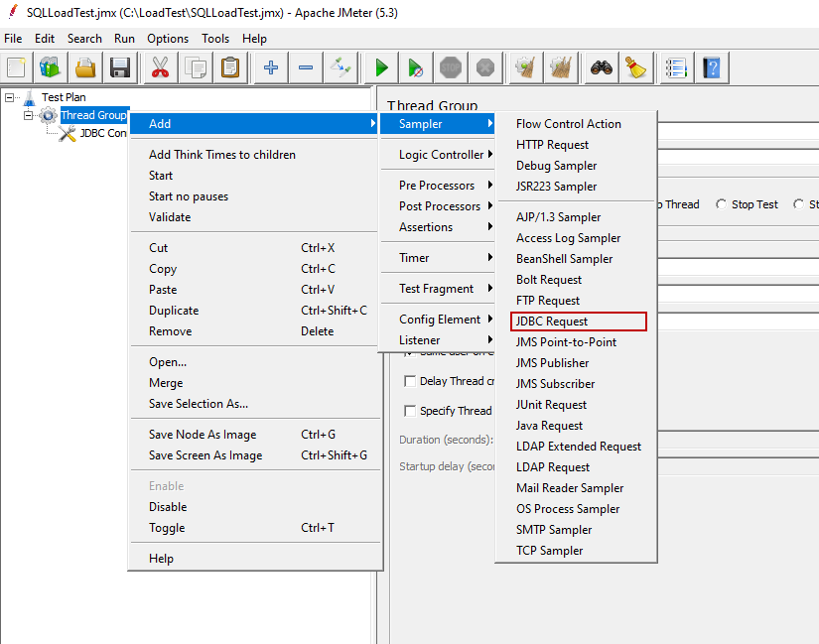This screenshot has height=644, width=819.
Task: Click Remove in the context menu
Action: (255, 331)
